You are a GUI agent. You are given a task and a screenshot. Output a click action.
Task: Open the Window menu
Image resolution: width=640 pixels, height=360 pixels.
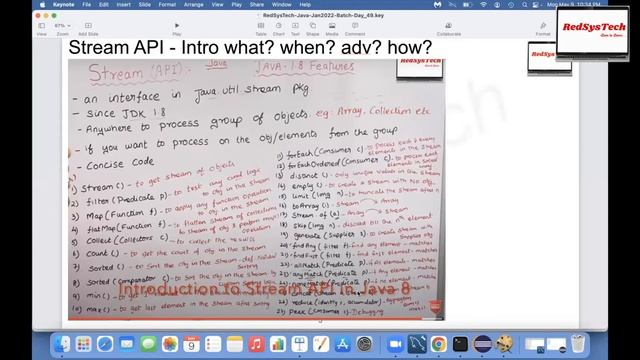point(281,4)
